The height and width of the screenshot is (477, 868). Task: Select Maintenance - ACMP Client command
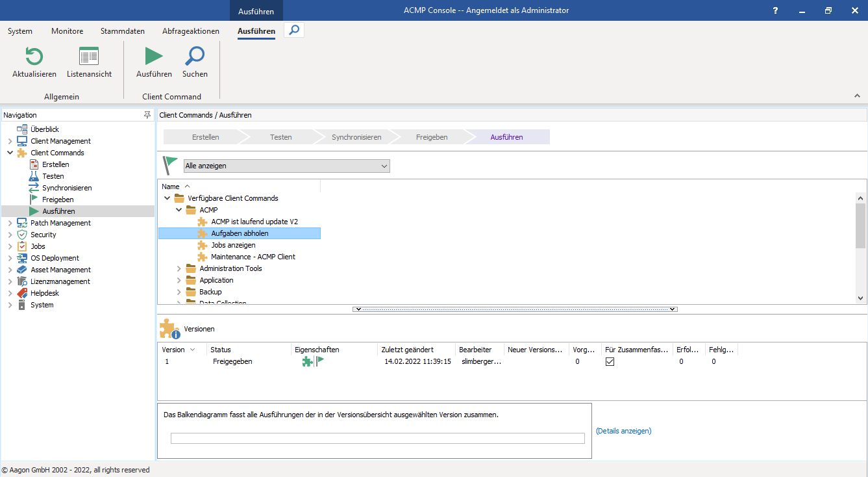[x=253, y=257]
